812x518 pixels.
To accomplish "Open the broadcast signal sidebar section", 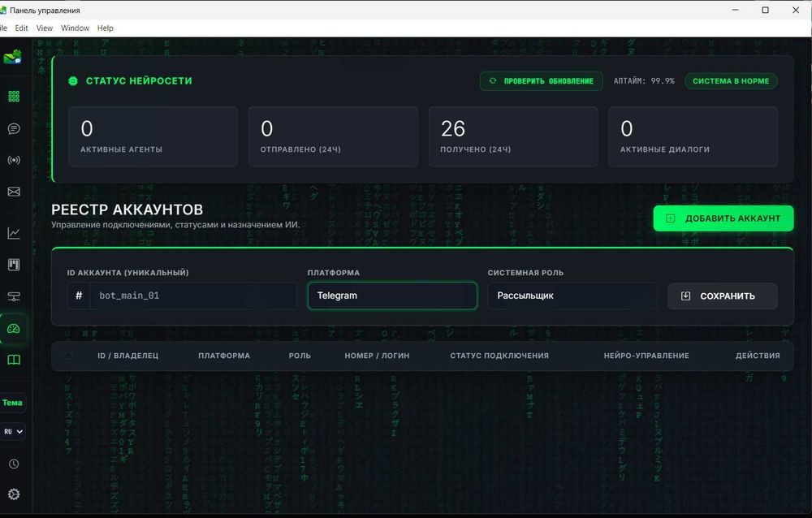I will 14,160.
